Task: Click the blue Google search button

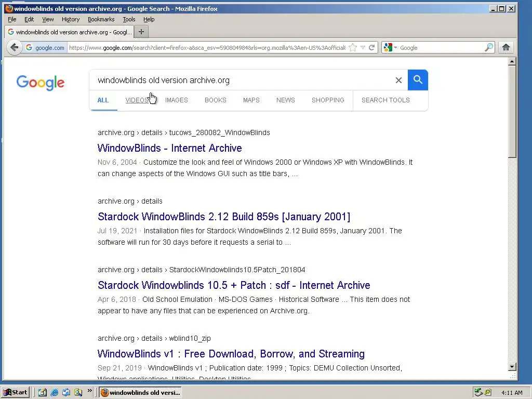Action: pos(418,80)
